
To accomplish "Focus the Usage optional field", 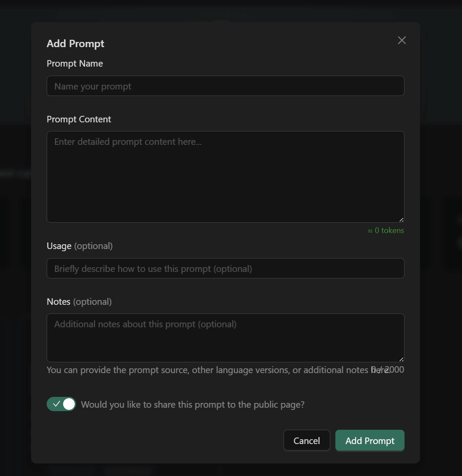I will point(225,268).
